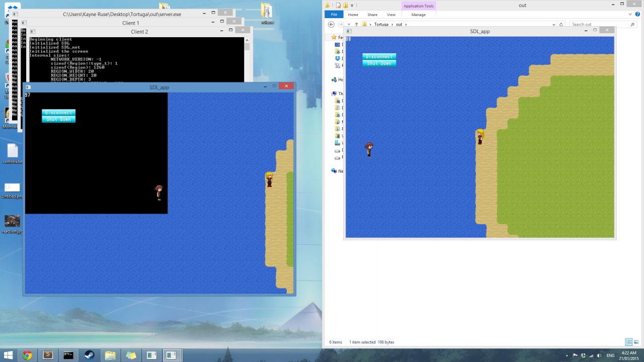
Task: Click Shut Down in the left SDL_app window
Action: click(58, 119)
